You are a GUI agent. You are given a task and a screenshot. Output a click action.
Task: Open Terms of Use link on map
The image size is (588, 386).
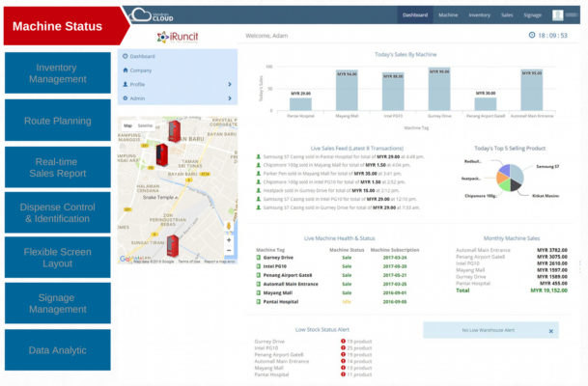[189, 262]
